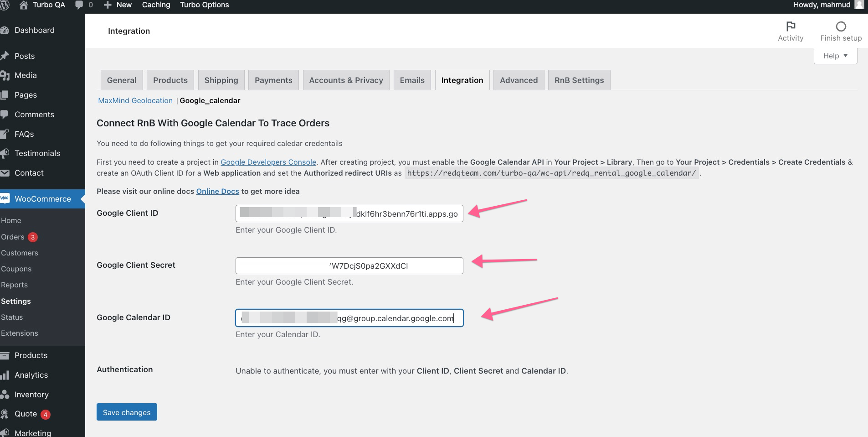The image size is (868, 437).
Task: Click the Analytics bar chart icon
Action: tap(5, 375)
